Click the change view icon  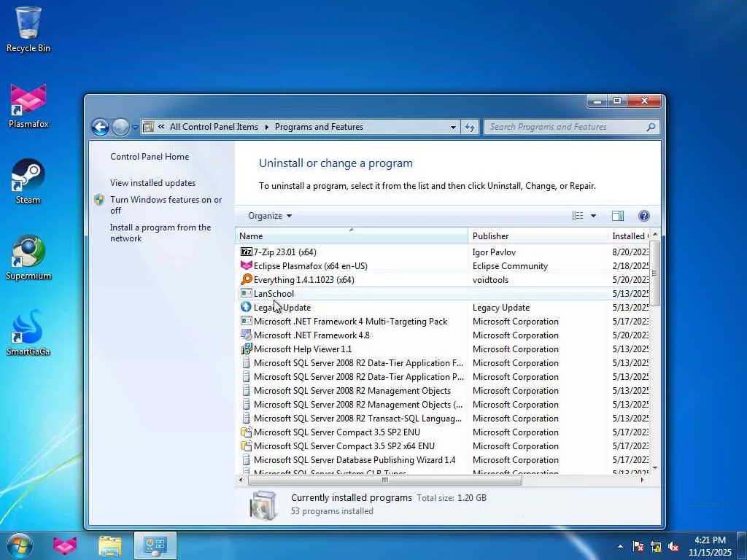coord(578,216)
